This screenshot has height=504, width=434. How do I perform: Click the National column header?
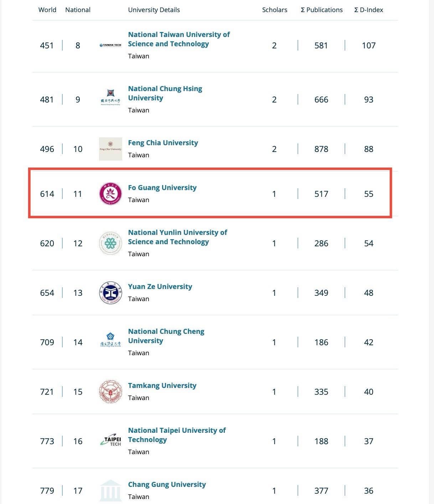coord(78,10)
